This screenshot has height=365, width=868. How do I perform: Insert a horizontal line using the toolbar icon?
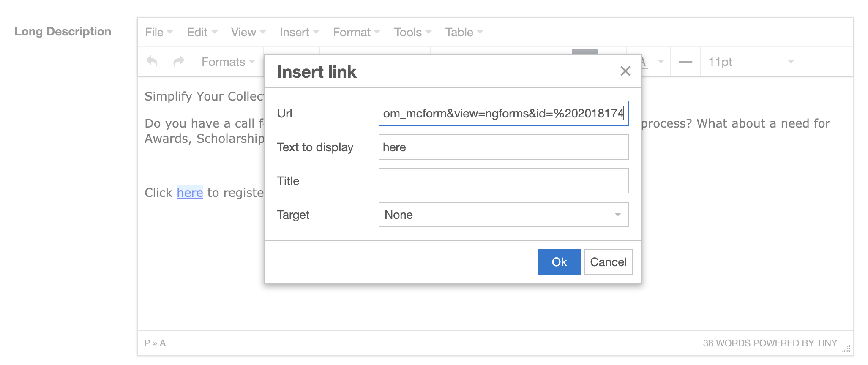click(685, 61)
